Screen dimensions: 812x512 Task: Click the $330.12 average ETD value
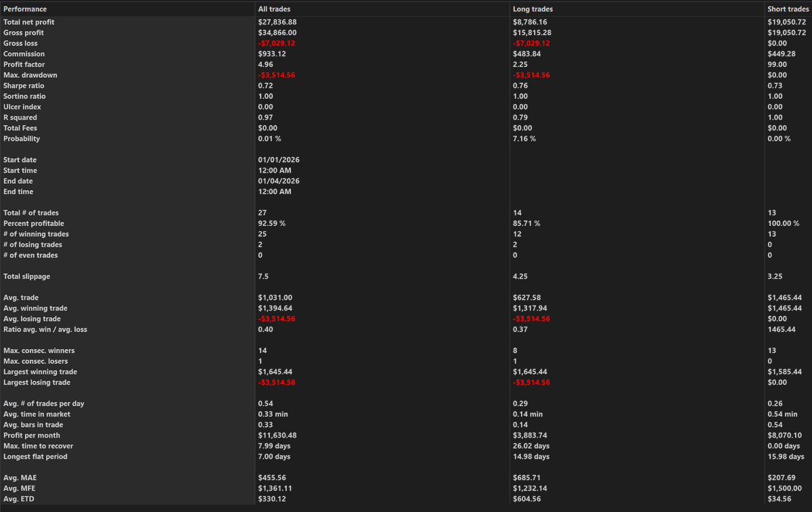click(x=273, y=499)
